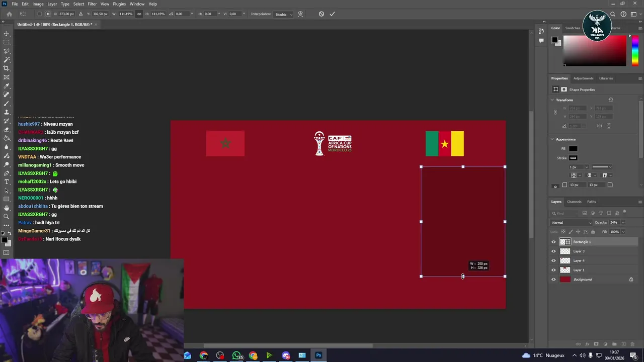
Task: Open the stroke line style dropdown
Action: 602,167
